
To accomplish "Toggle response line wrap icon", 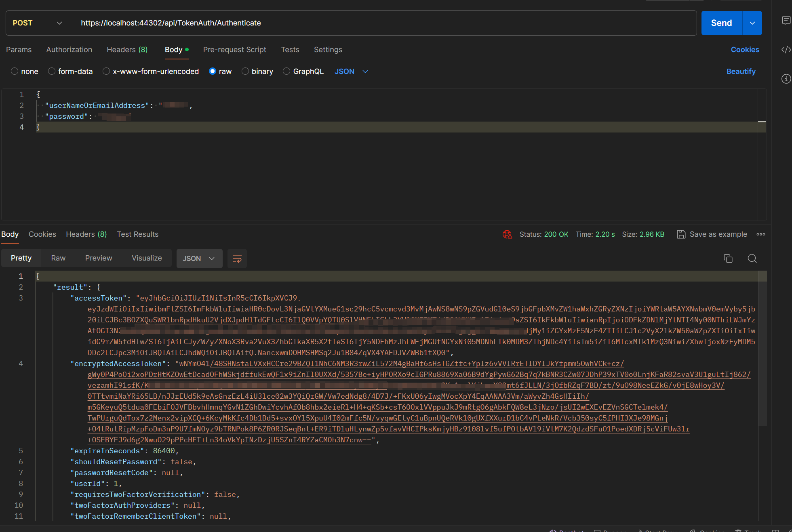I will [x=237, y=259].
